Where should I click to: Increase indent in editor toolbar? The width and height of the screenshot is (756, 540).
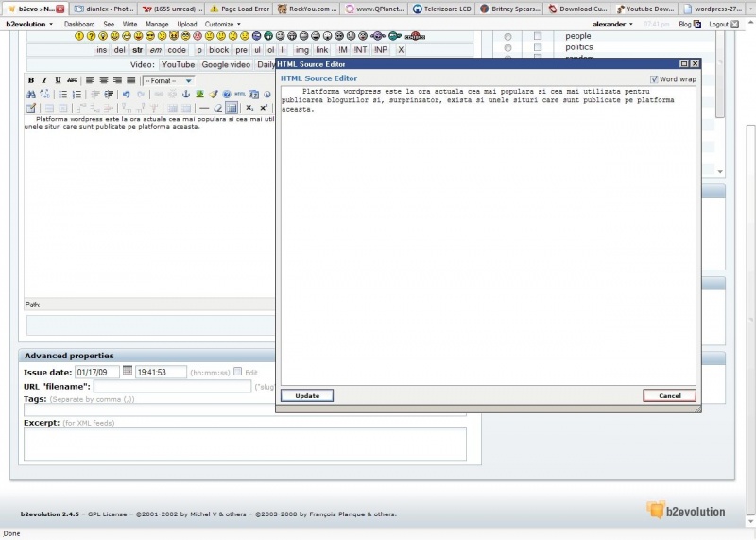(109, 95)
